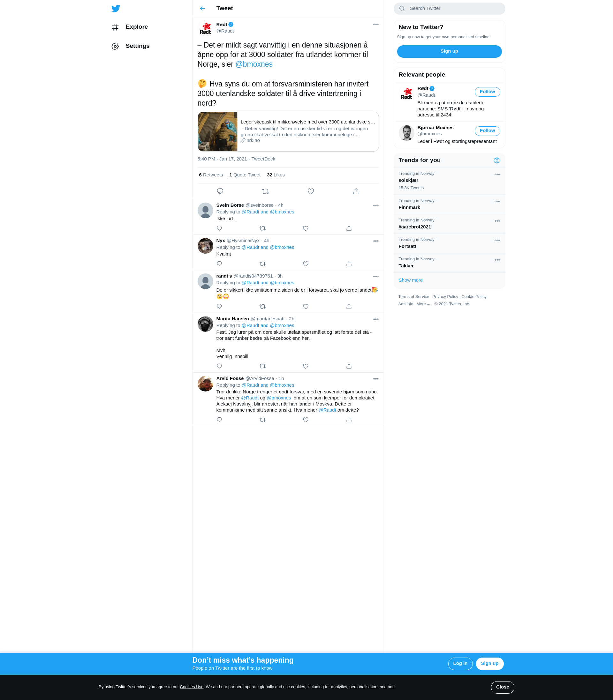Share Arvid Fosse's reply
The height and width of the screenshot is (700, 613).
coord(349,420)
